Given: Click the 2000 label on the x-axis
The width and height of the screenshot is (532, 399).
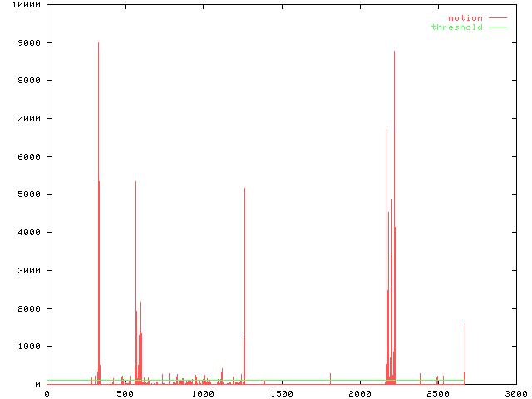Looking at the screenshot, I should (359, 393).
